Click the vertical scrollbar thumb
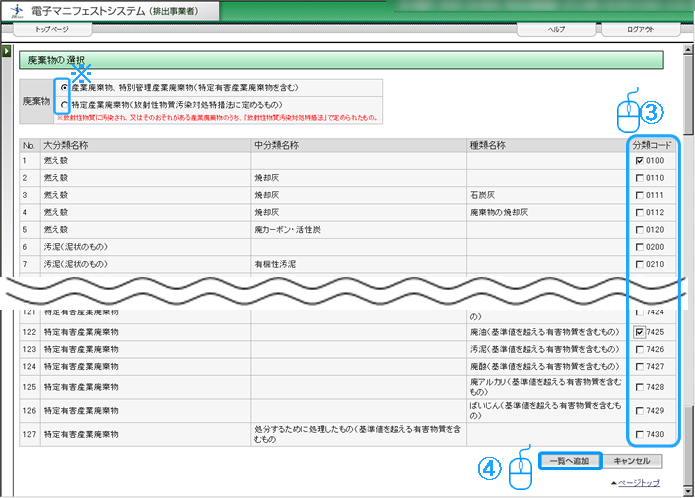Image resolution: width=695 pixels, height=498 pixels. tap(688, 94)
